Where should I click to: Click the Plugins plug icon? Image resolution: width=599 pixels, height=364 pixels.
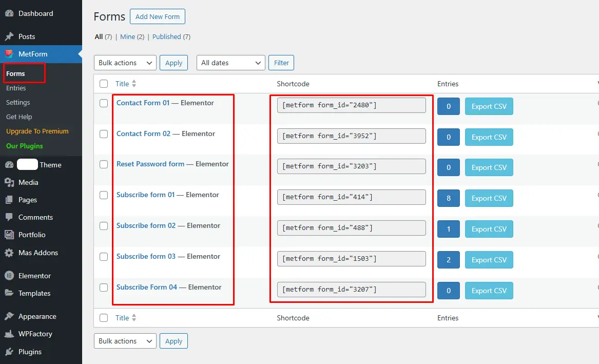click(9, 351)
